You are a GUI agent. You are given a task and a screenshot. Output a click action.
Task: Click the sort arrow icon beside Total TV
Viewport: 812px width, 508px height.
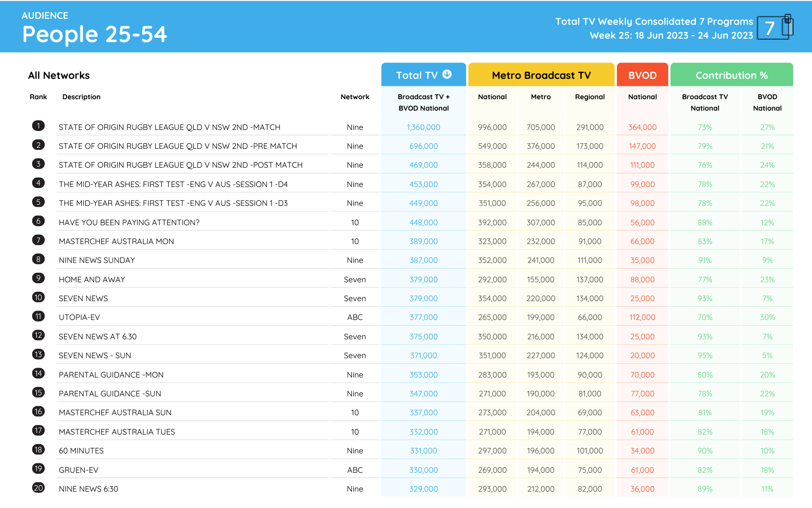[447, 74]
